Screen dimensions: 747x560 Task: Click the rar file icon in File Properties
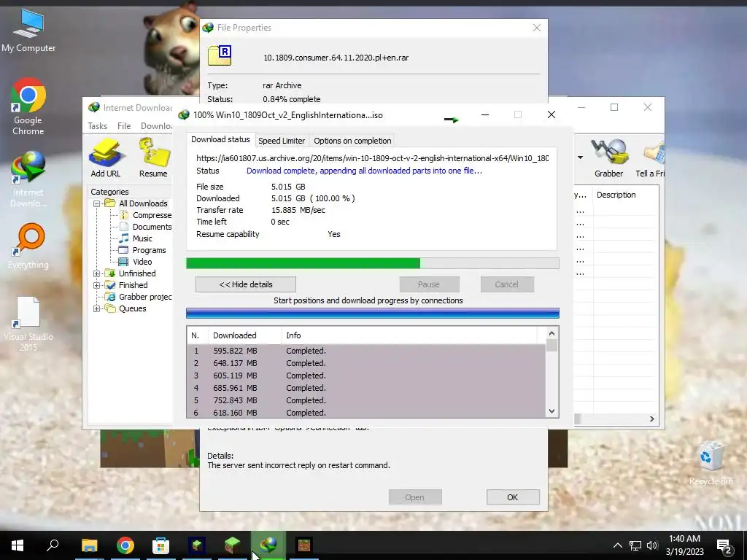click(220, 55)
